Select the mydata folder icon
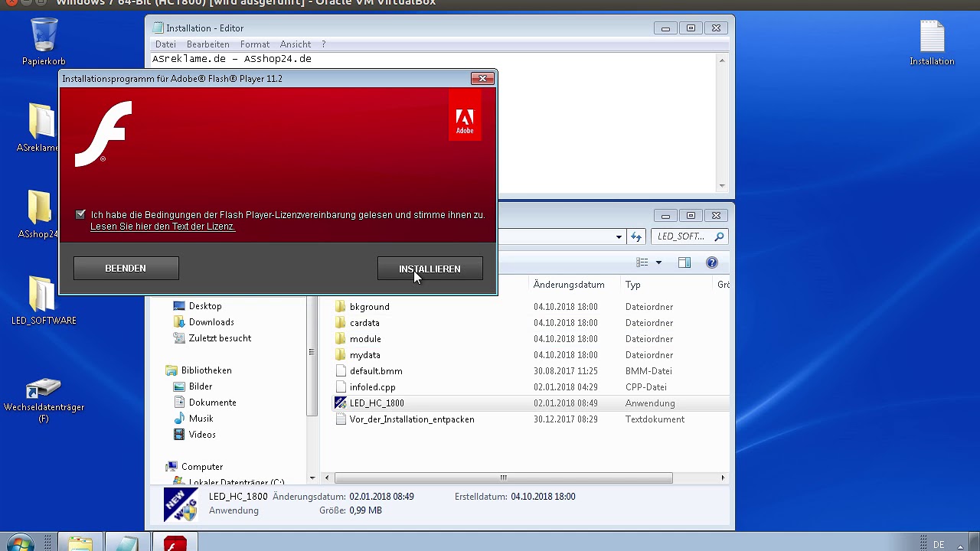 [341, 354]
